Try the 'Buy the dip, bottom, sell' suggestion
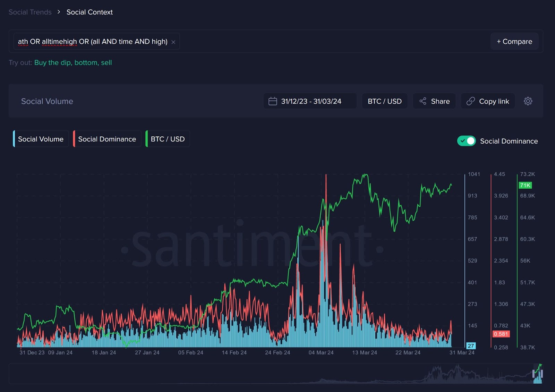Image resolution: width=555 pixels, height=392 pixels. [x=73, y=62]
